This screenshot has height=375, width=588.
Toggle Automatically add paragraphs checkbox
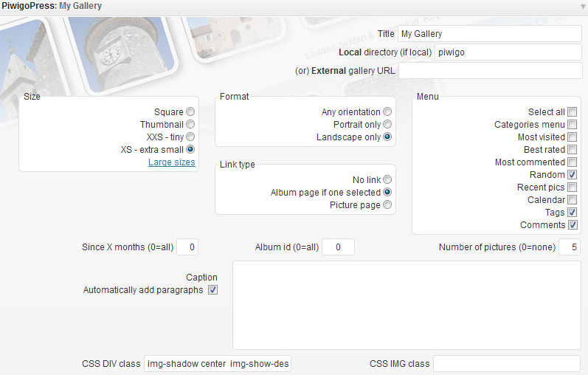click(212, 290)
